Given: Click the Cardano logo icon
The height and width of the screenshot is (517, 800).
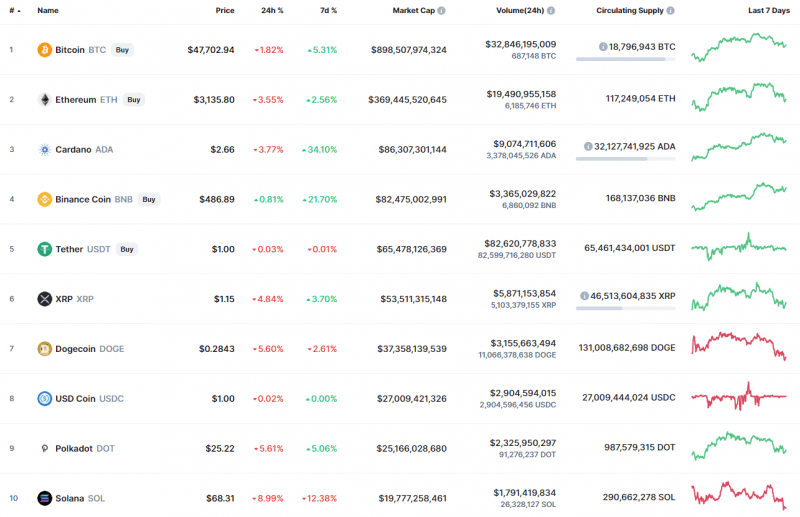Looking at the screenshot, I should pyautogui.click(x=44, y=149).
